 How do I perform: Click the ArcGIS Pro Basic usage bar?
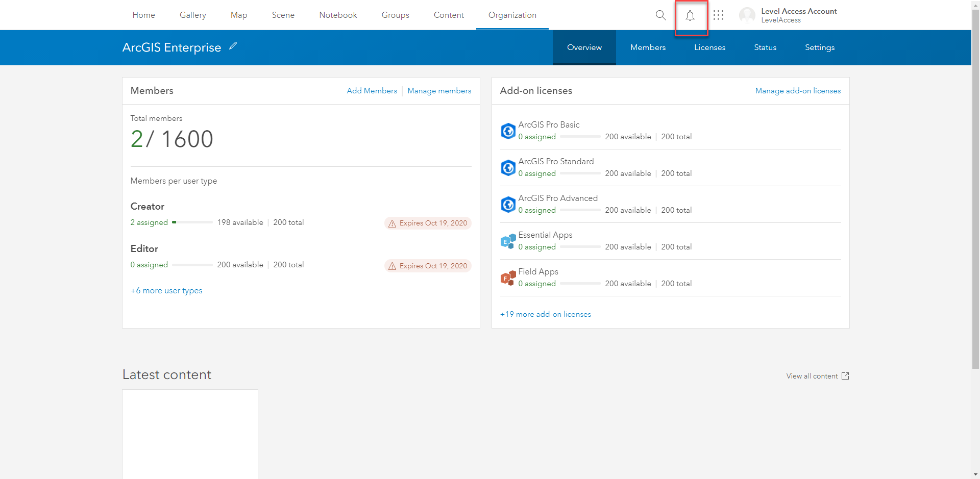tap(580, 137)
